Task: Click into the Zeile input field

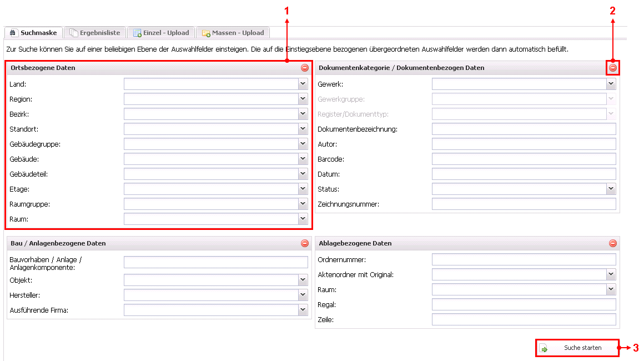Action: pos(524,319)
